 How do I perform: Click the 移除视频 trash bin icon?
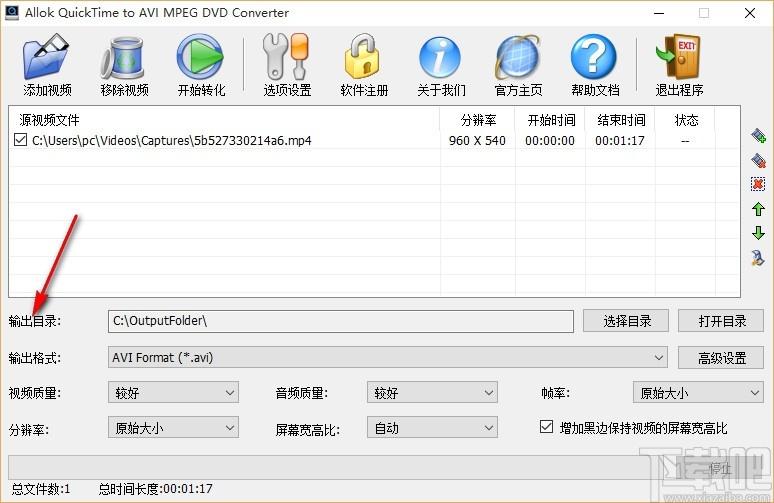click(123, 58)
